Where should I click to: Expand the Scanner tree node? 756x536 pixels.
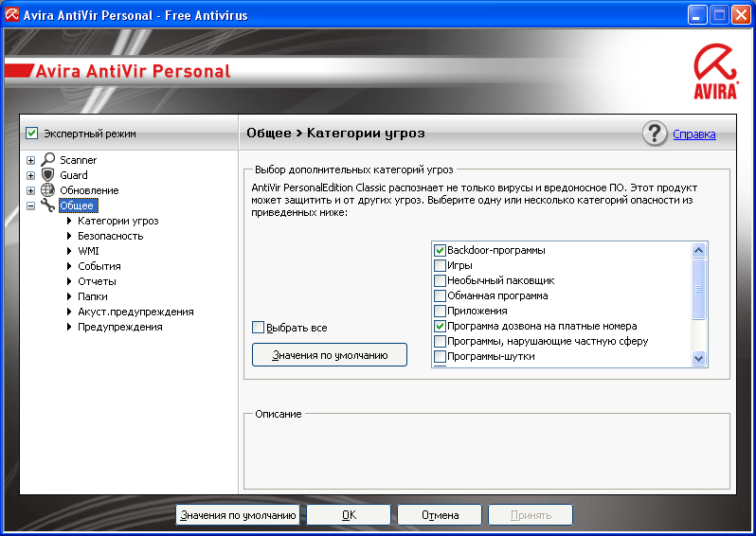[x=31, y=160]
